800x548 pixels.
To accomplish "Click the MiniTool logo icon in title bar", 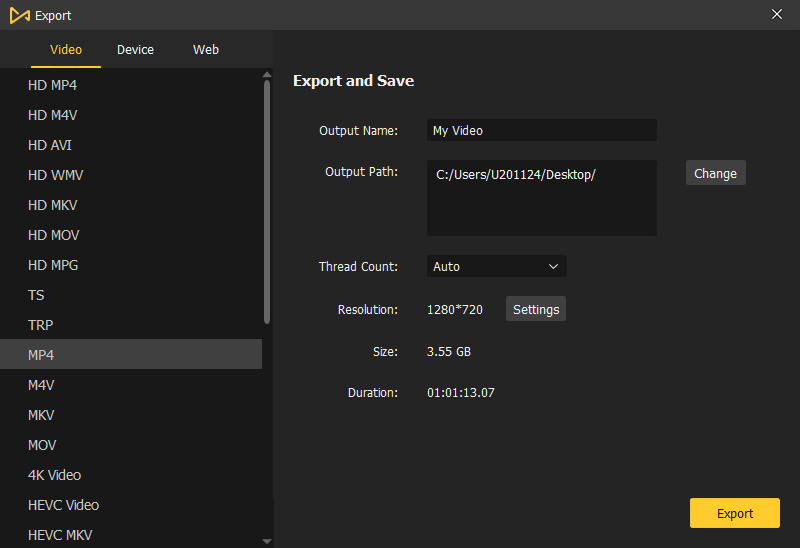I will (19, 15).
